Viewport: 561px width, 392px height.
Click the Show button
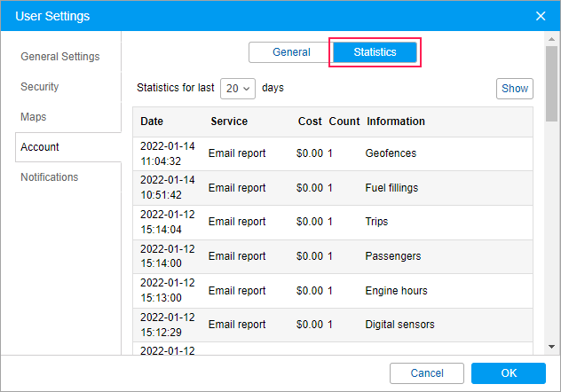tap(515, 89)
